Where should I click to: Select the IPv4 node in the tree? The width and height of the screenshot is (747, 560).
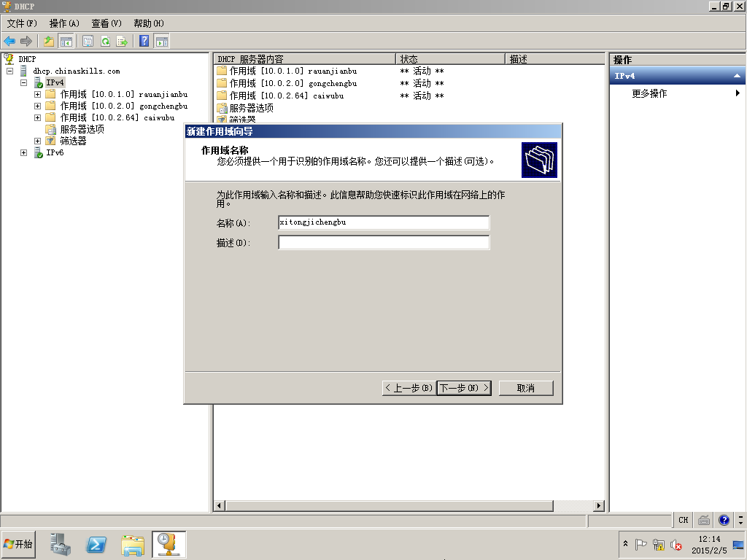tap(55, 82)
